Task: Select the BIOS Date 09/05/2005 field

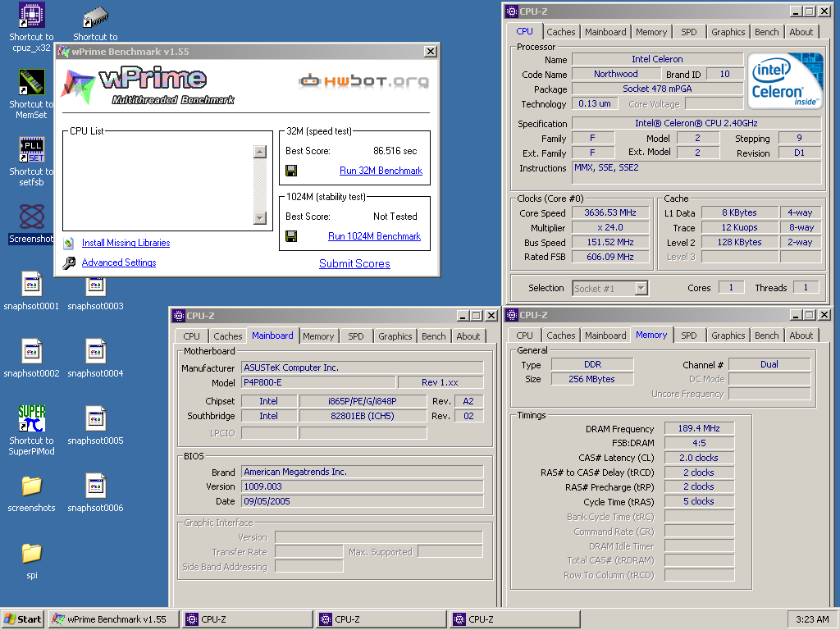Action: point(362,501)
